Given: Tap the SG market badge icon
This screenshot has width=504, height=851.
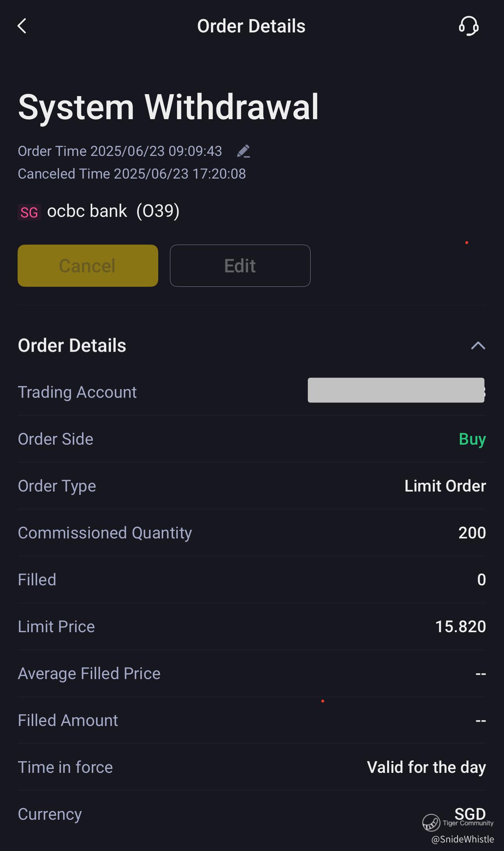Looking at the screenshot, I should coord(29,213).
